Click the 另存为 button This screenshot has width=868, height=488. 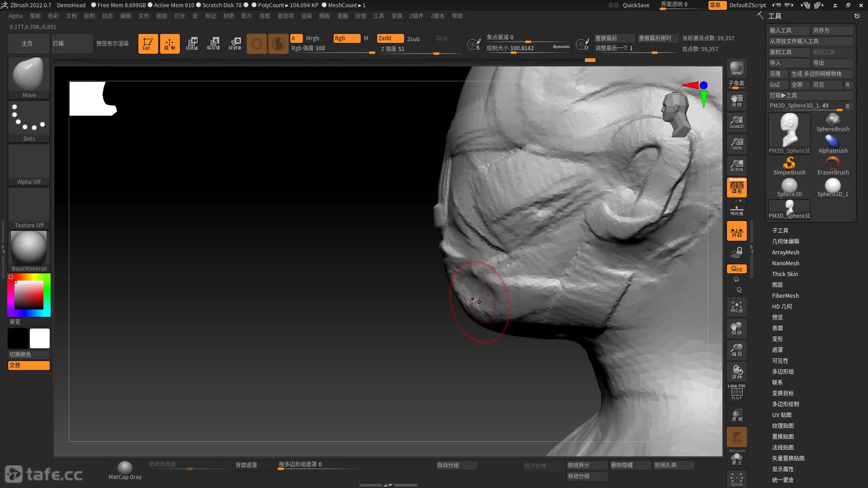pos(832,30)
